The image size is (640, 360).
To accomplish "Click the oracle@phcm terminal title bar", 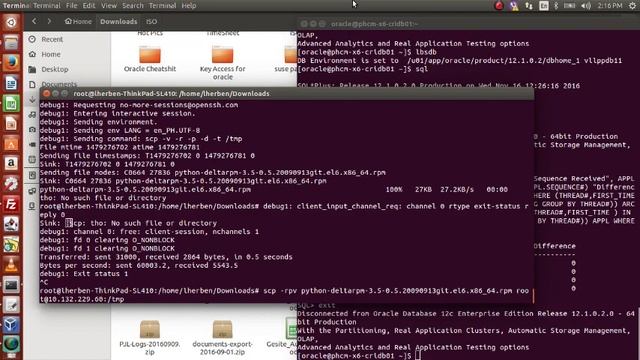I will [x=469, y=24].
